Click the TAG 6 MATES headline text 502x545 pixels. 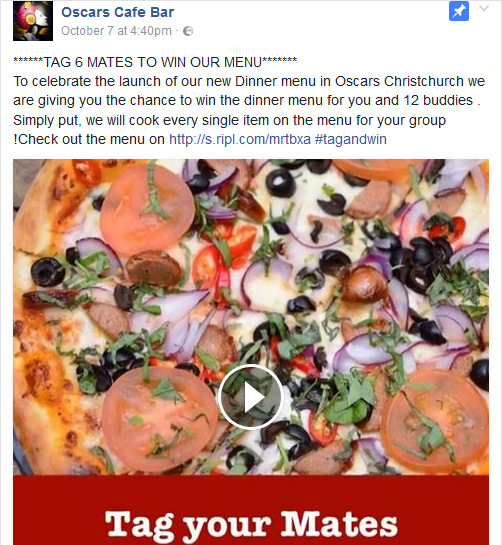155,63
